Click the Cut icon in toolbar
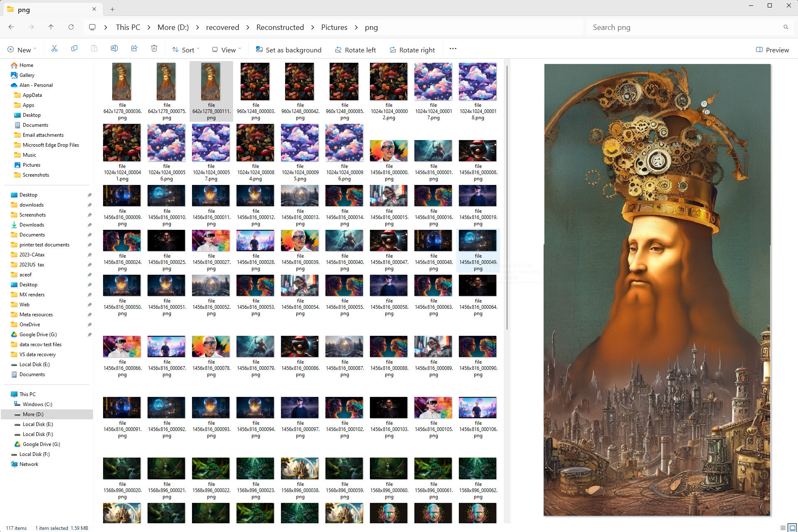This screenshot has height=532, width=798. [54, 50]
